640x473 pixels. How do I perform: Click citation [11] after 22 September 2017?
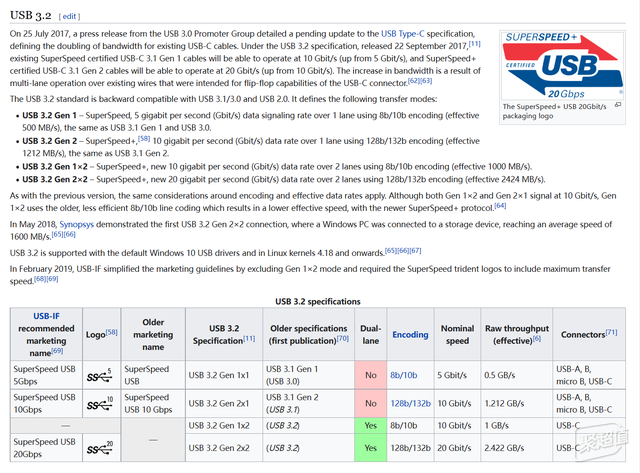point(474,43)
